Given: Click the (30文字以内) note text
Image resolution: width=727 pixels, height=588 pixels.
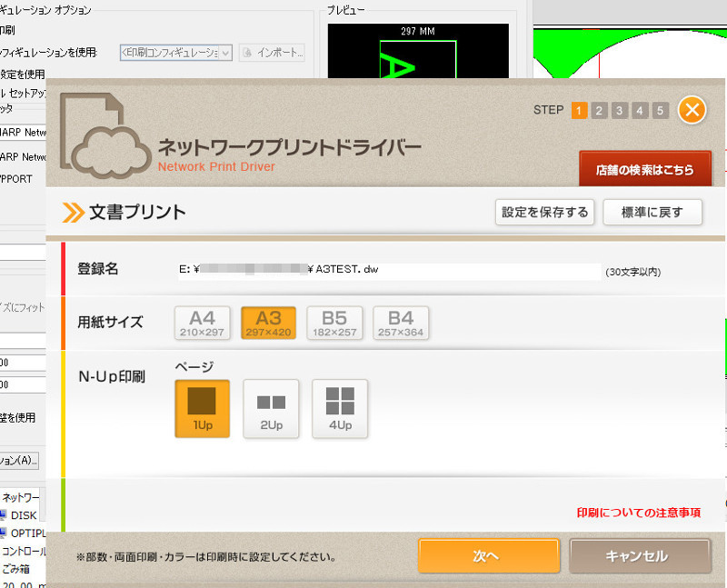Looking at the screenshot, I should (633, 272).
